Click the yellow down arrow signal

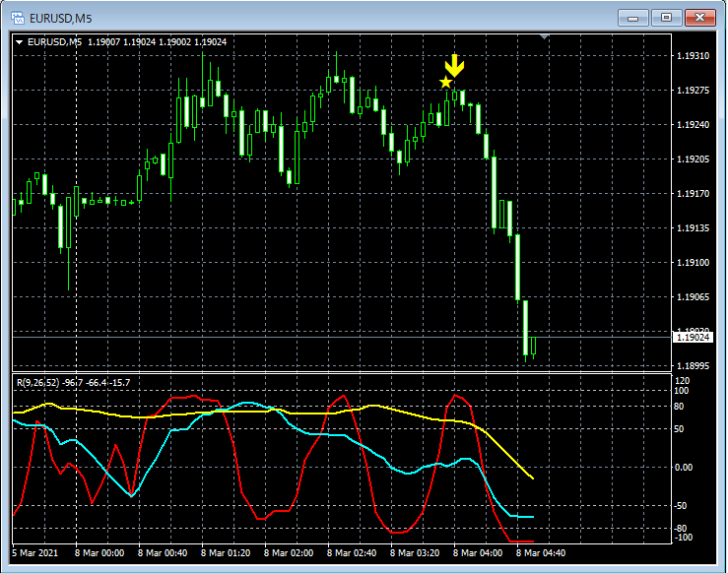(x=454, y=65)
